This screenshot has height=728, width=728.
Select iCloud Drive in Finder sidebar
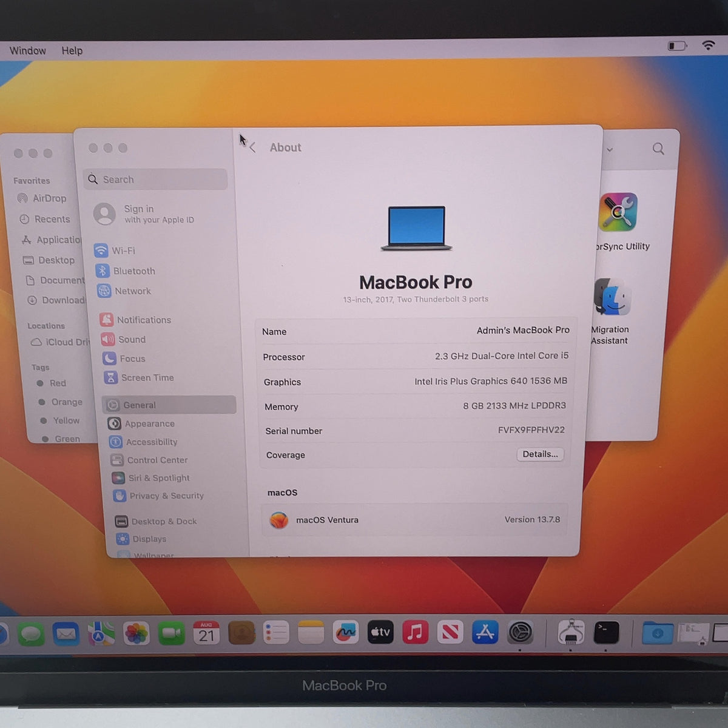(60, 342)
